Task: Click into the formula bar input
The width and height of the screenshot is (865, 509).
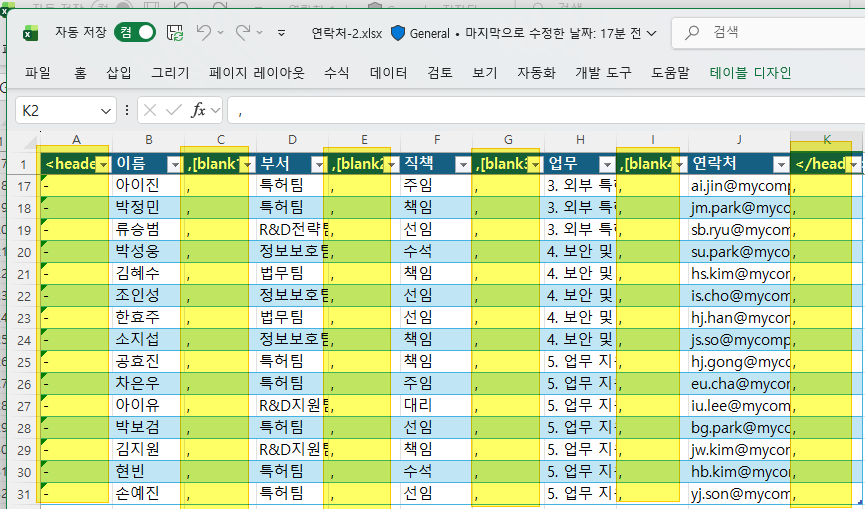Action: [x=546, y=111]
